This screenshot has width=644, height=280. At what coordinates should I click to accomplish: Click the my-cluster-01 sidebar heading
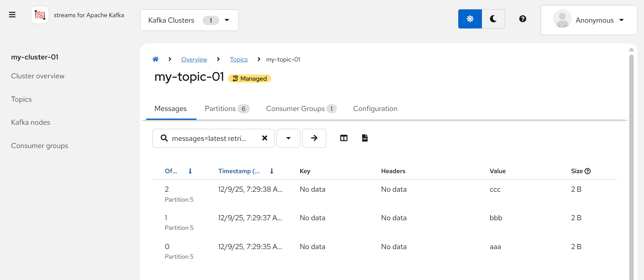point(35,57)
